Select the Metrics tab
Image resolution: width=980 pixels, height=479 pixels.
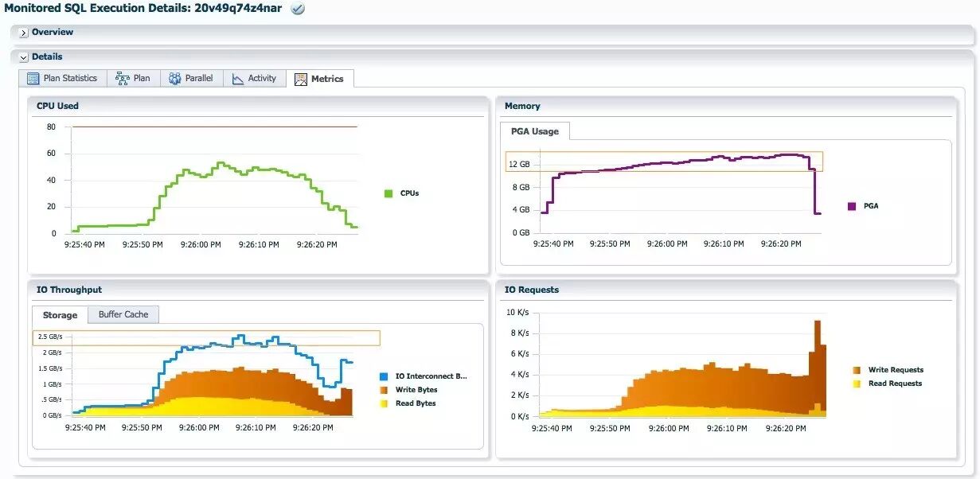[320, 78]
